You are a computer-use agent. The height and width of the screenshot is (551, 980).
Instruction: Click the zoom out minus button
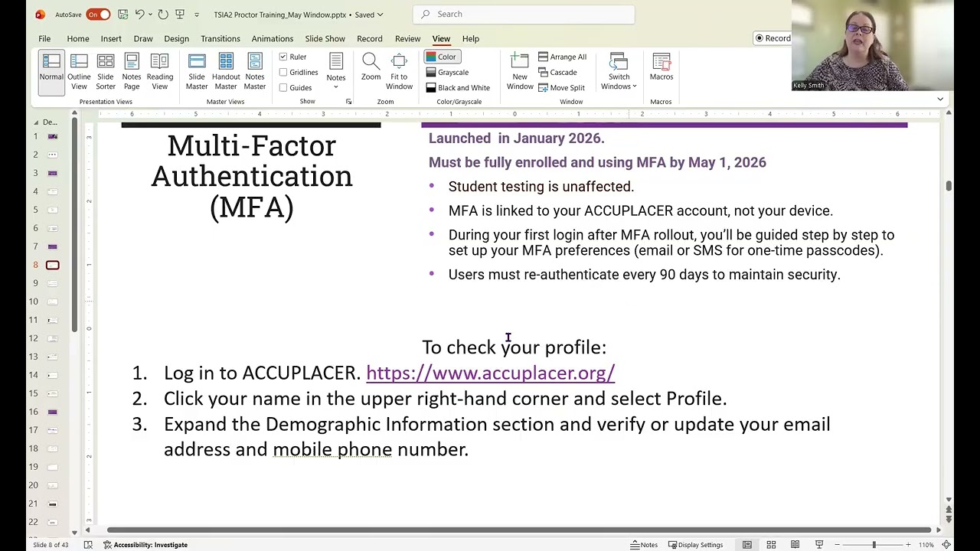point(837,545)
